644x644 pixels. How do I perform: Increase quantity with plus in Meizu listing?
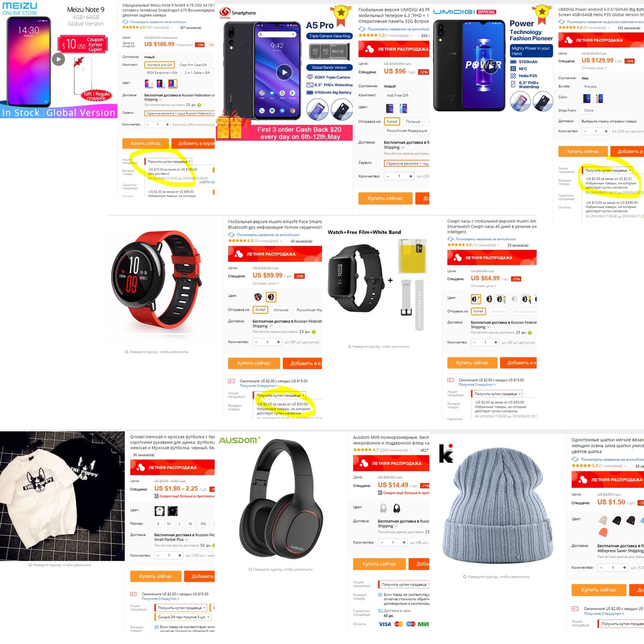coord(168,125)
